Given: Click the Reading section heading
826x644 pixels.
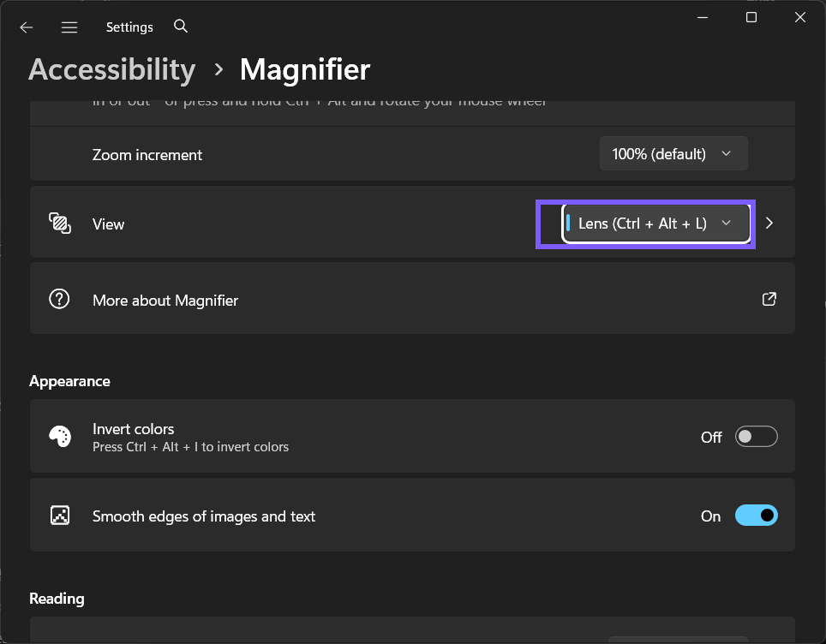Looking at the screenshot, I should [57, 599].
